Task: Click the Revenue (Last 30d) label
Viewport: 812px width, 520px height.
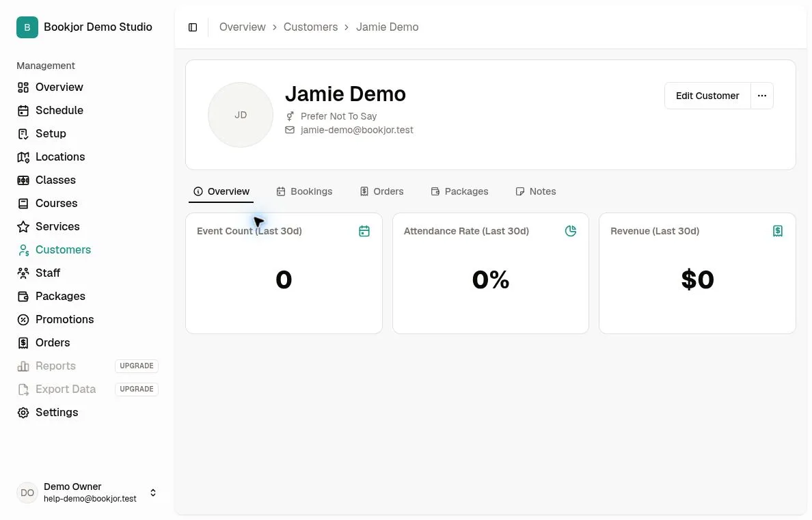Action: pos(655,231)
